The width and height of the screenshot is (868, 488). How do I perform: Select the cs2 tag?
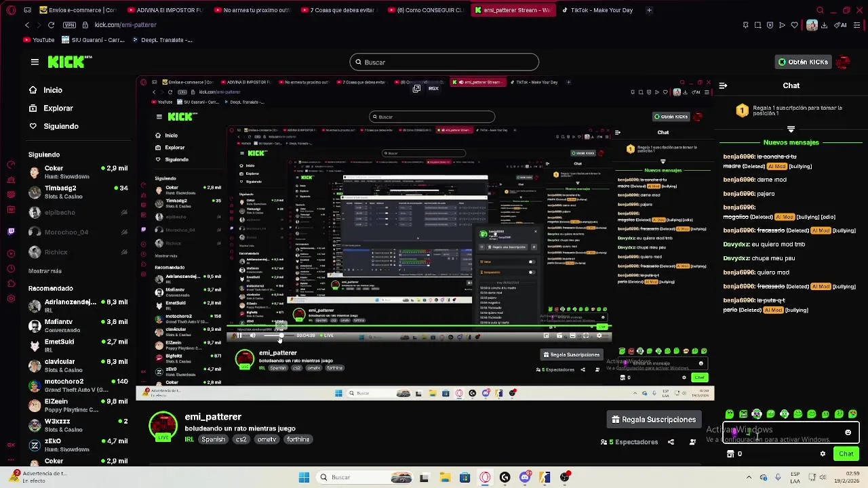[x=241, y=439]
